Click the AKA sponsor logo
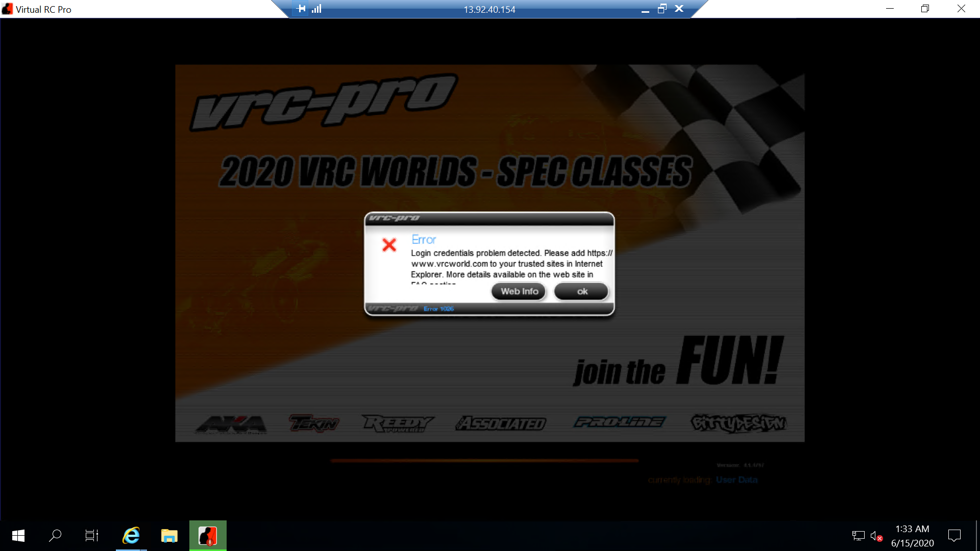This screenshot has width=980, height=551. [x=231, y=423]
